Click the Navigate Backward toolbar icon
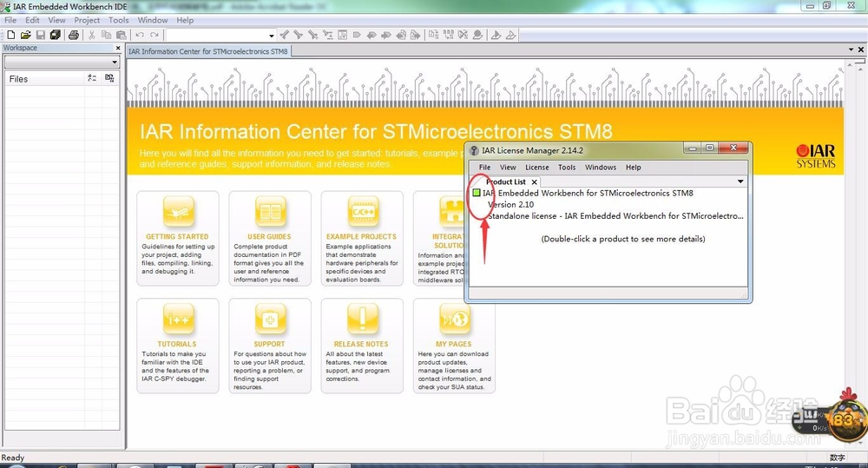Image resolution: width=868 pixels, height=468 pixels. click(x=401, y=35)
